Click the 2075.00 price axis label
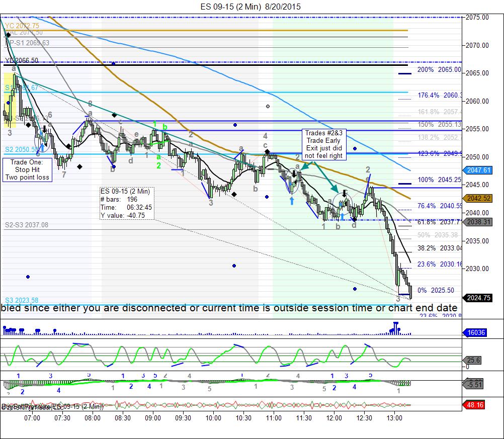 [x=477, y=18]
